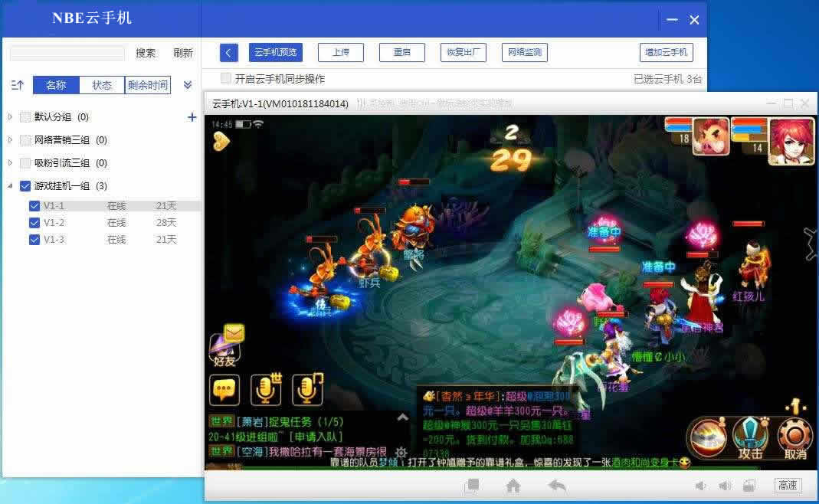Click 增加云手机 to add cloud phone
This screenshot has width=819, height=504.
click(x=666, y=52)
